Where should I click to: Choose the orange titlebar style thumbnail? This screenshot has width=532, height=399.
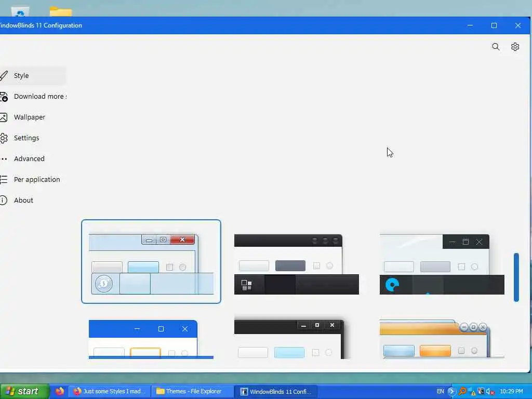(x=442, y=339)
